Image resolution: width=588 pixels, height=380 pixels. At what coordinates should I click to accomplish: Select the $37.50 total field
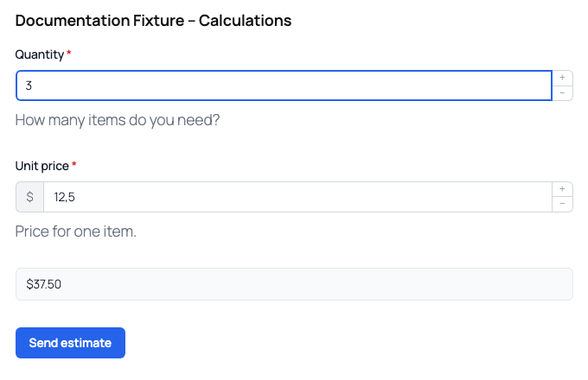point(294,284)
